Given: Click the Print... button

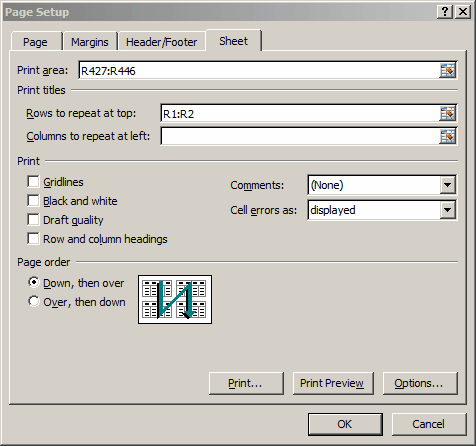Looking at the screenshot, I should [246, 383].
